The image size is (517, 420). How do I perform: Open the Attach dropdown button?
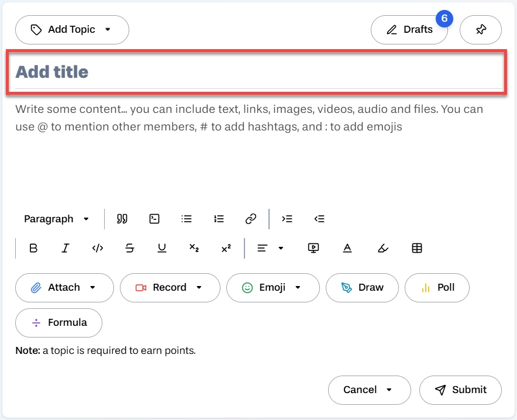pos(64,287)
